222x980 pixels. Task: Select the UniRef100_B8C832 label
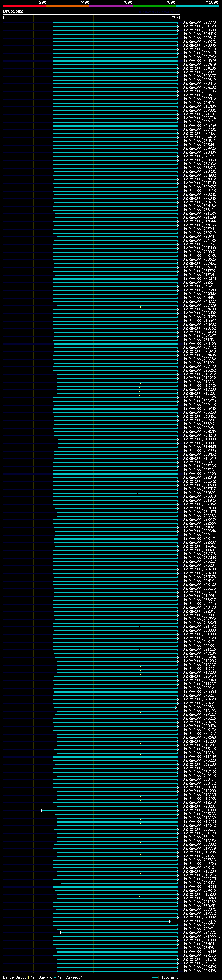click(x=199, y=844)
